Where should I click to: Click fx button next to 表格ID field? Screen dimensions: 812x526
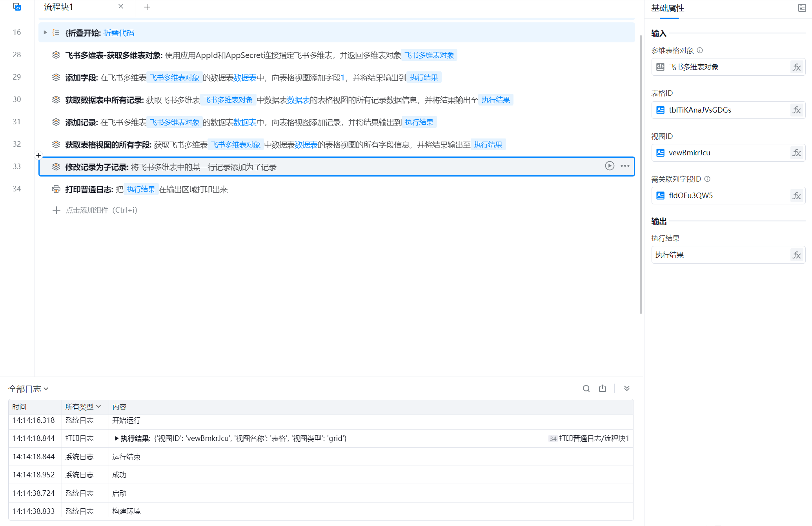[x=796, y=110]
